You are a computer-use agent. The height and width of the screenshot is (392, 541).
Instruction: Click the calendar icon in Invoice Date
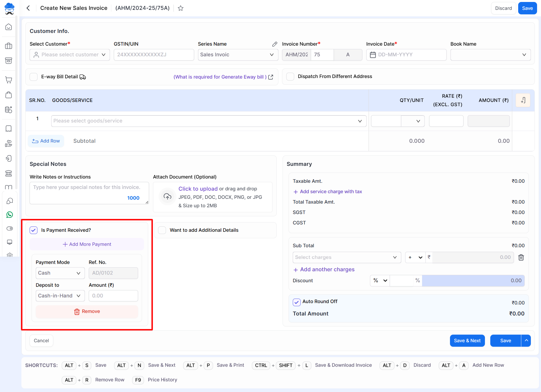tap(373, 55)
